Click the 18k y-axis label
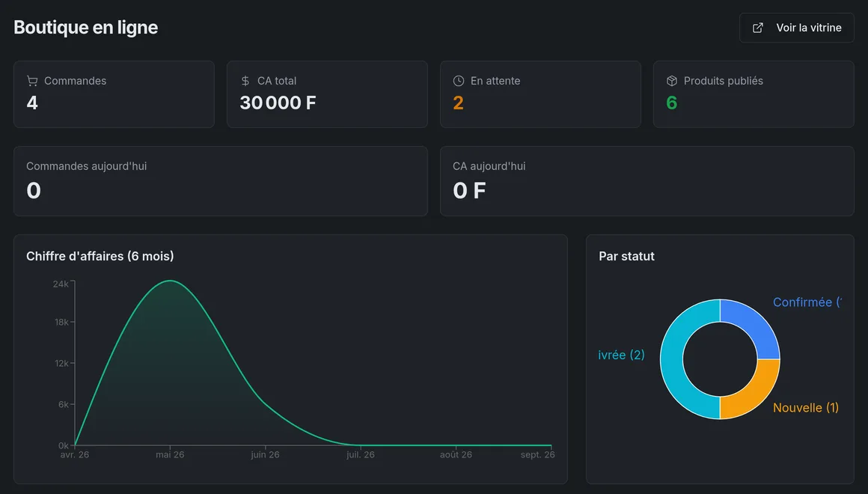Image resolution: width=868 pixels, height=494 pixels. coord(61,323)
